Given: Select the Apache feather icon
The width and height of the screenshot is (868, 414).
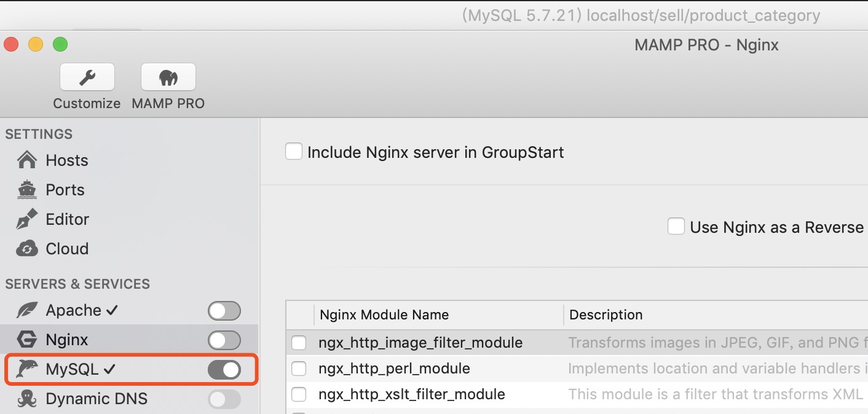Looking at the screenshot, I should tap(27, 310).
